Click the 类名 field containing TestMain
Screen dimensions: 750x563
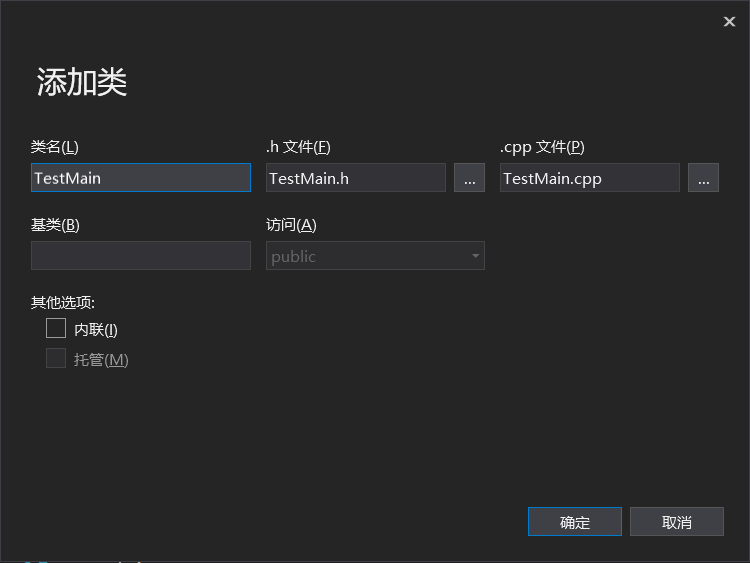pos(140,178)
